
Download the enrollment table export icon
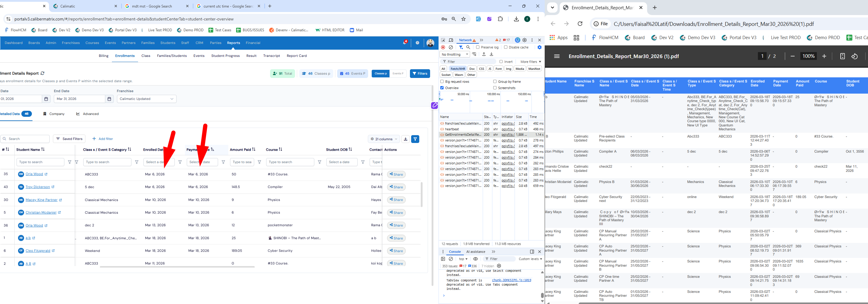(406, 139)
